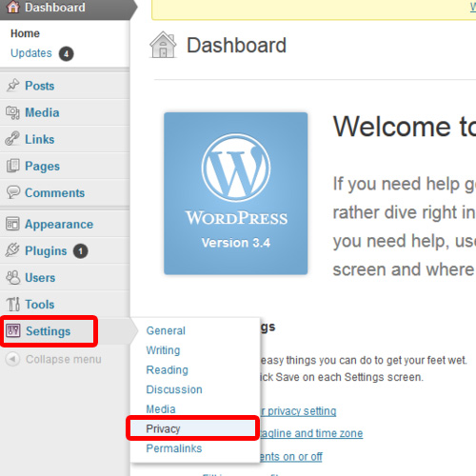Click the Posts pushpin icon
Screen dimensions: 476x476
point(13,85)
